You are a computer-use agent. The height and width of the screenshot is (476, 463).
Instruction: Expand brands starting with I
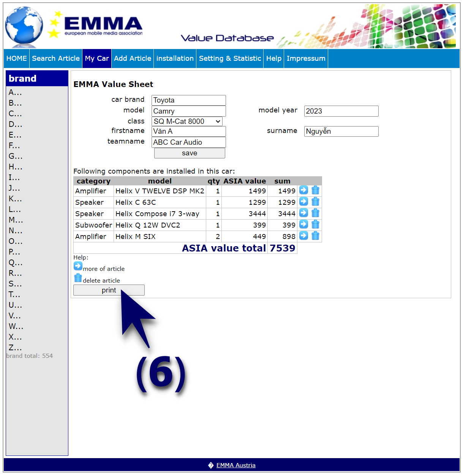point(14,177)
